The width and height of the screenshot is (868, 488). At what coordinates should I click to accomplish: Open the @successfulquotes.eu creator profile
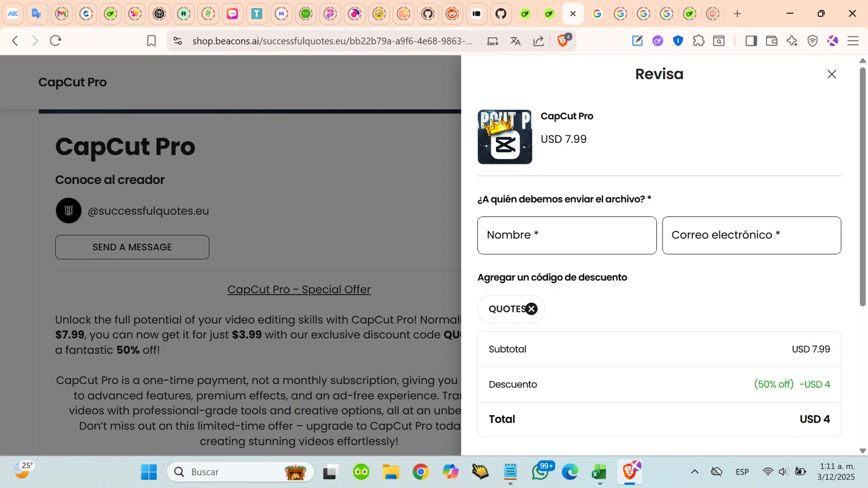click(x=148, y=211)
